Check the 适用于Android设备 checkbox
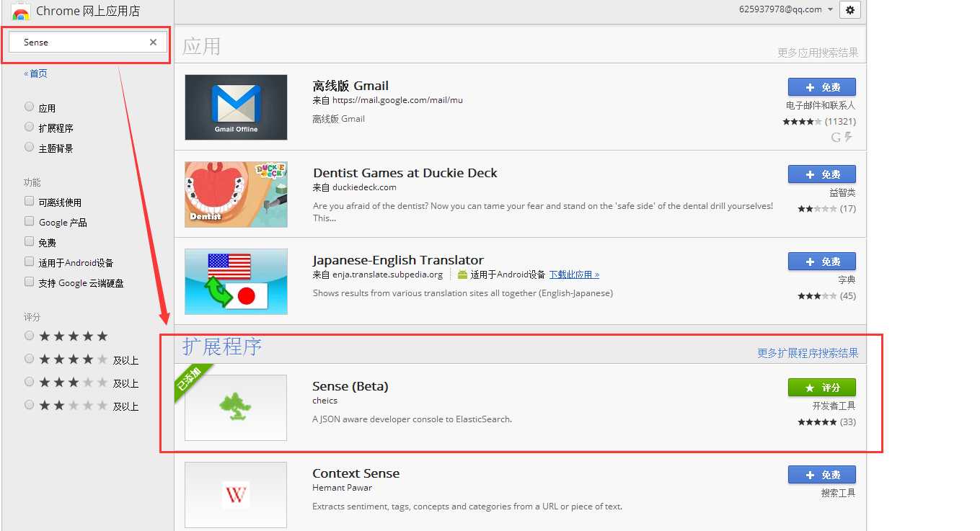Screen dimensions: 980x531 click(30, 262)
